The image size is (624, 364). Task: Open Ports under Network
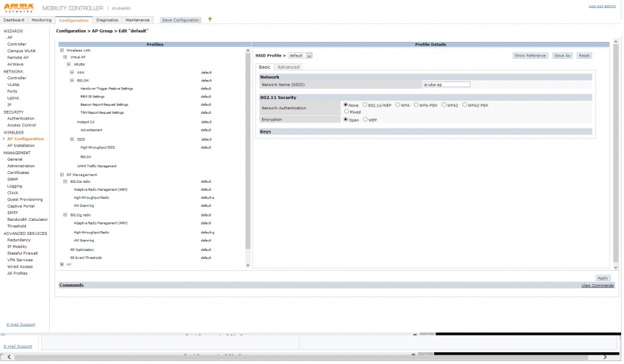(x=12, y=92)
